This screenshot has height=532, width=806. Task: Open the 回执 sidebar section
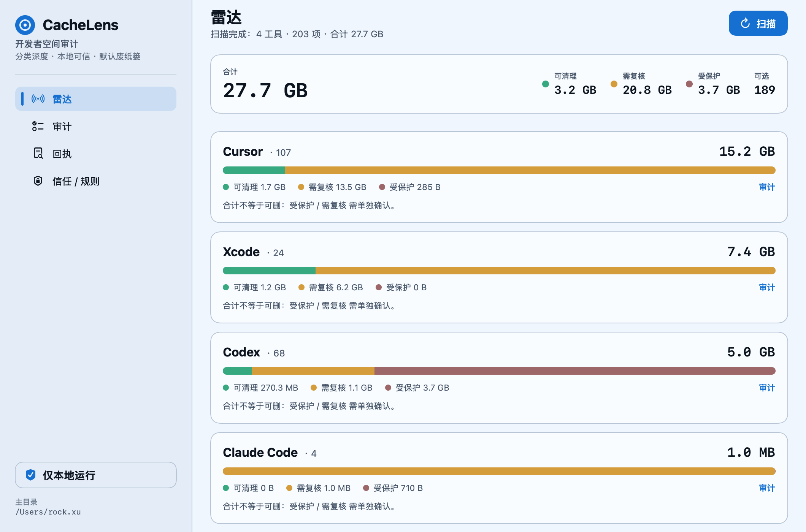click(x=96, y=154)
